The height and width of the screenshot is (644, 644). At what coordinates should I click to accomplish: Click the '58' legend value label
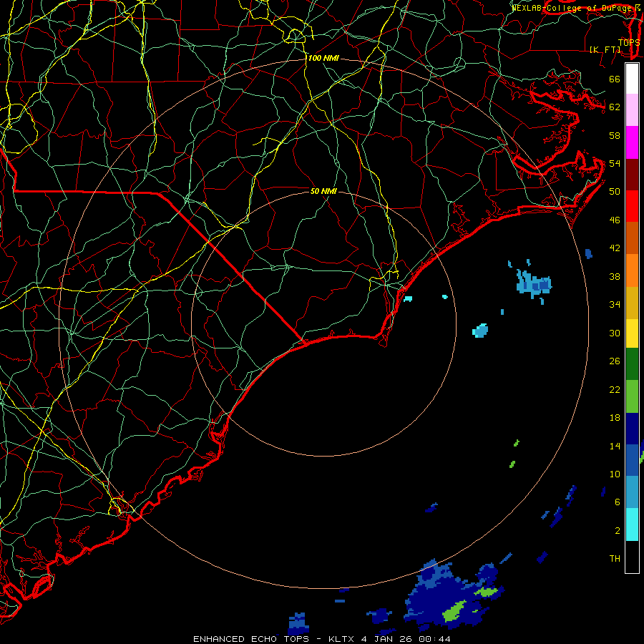(615, 135)
